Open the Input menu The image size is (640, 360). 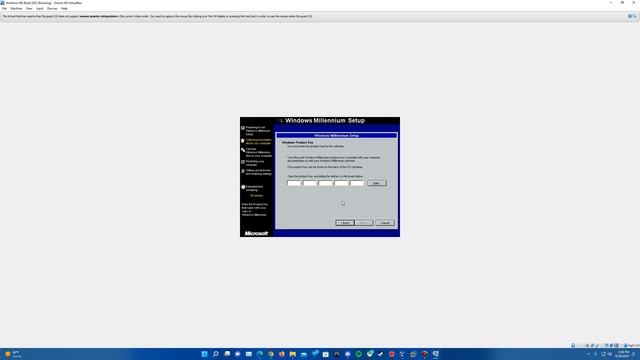(40, 8)
